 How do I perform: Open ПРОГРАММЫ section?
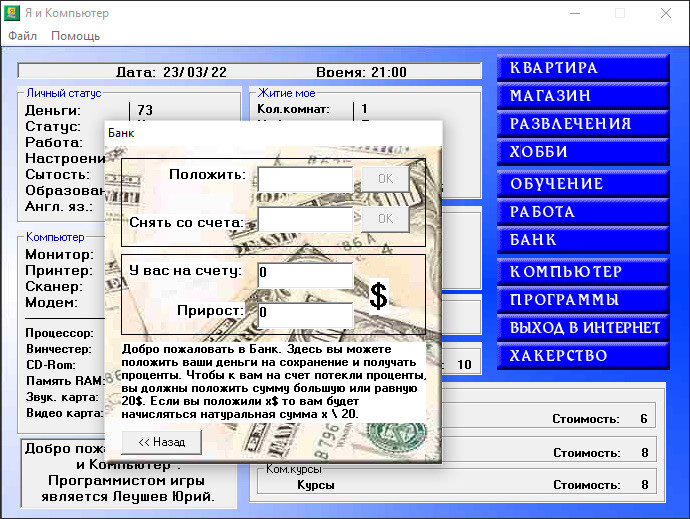point(583,300)
